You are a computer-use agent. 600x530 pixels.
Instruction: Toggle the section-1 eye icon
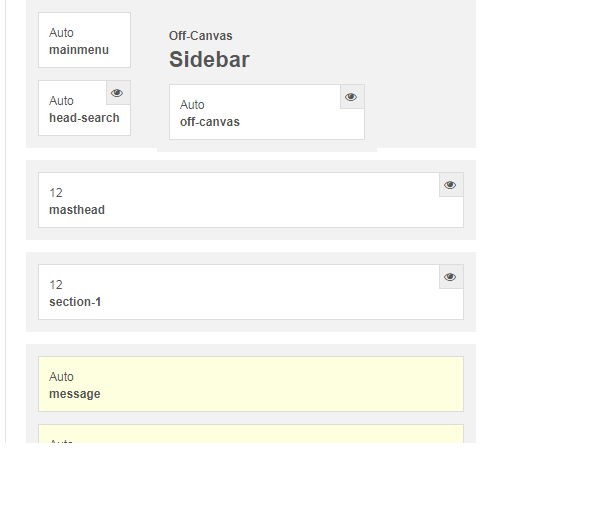[x=450, y=277]
